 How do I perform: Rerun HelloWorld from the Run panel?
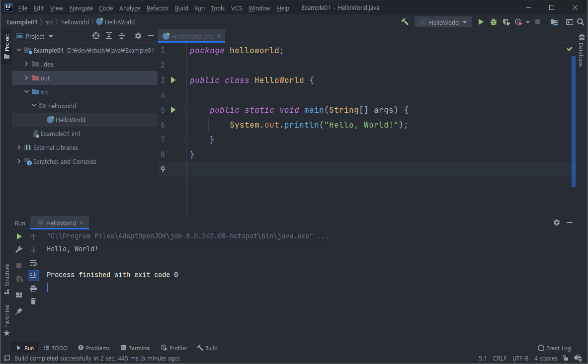tap(19, 236)
